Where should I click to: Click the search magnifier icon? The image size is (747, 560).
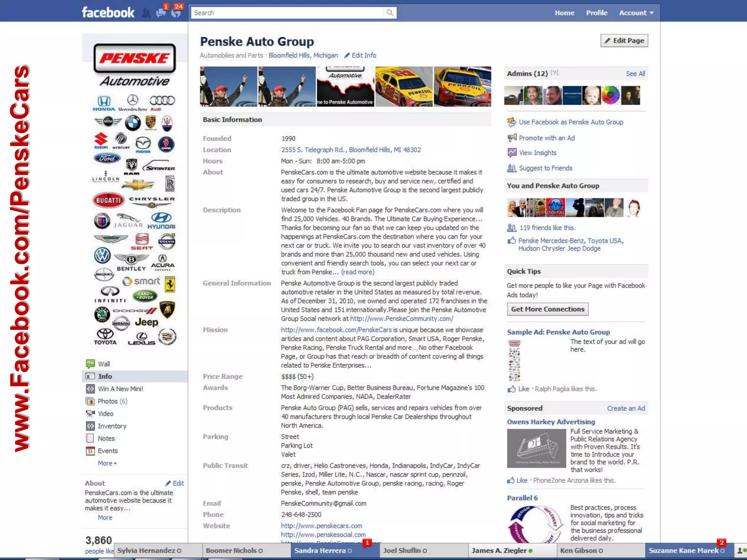coord(390,13)
